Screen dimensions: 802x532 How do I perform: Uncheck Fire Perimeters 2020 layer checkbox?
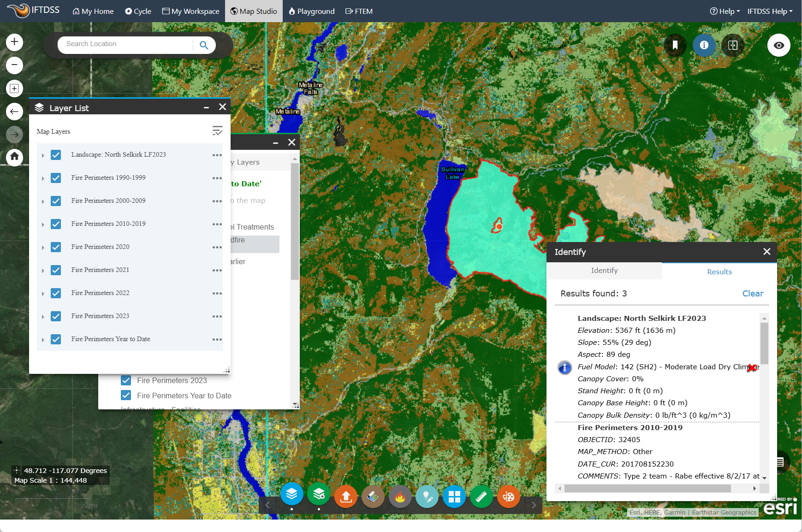56,247
